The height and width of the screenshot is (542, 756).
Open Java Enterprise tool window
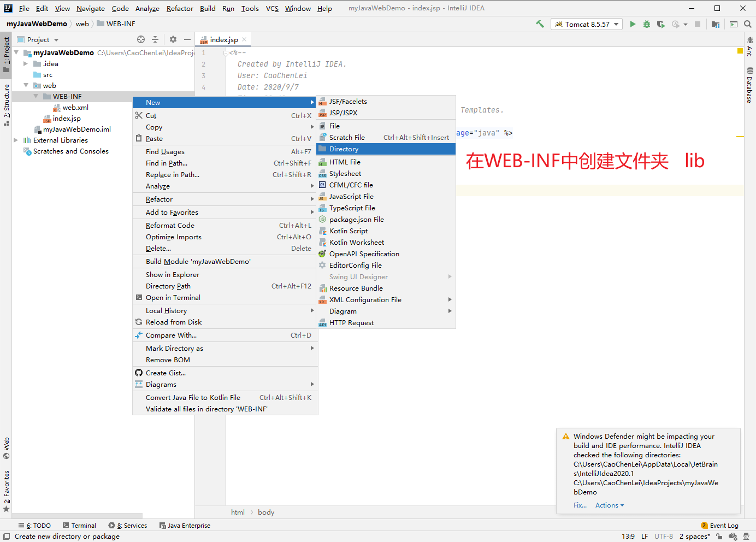[x=185, y=526]
